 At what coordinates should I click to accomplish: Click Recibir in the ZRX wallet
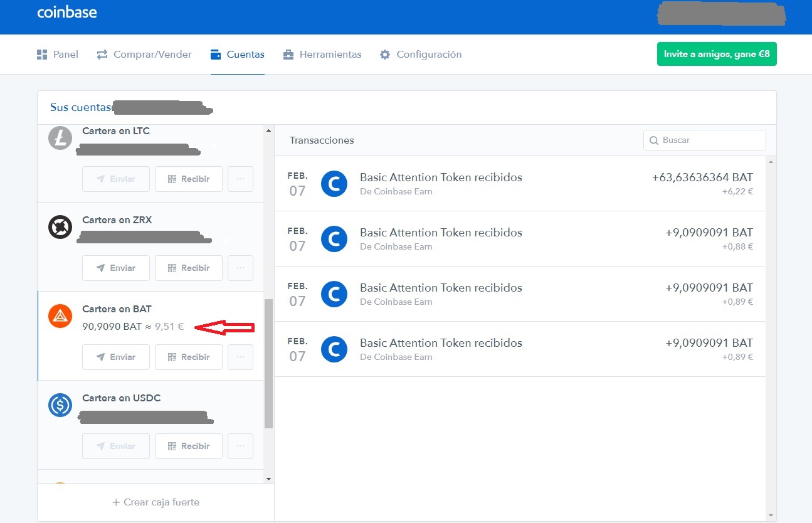(189, 268)
